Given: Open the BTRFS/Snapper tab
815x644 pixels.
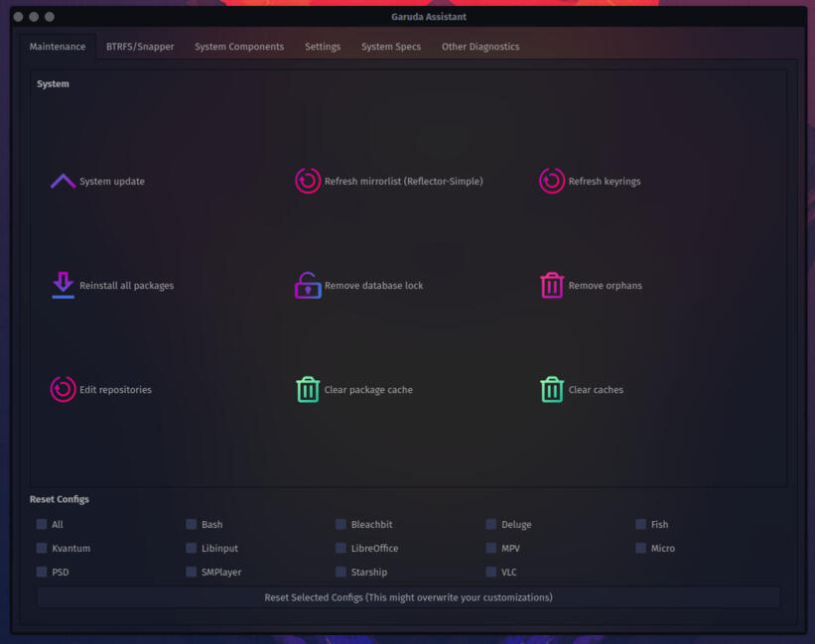Looking at the screenshot, I should 140,47.
